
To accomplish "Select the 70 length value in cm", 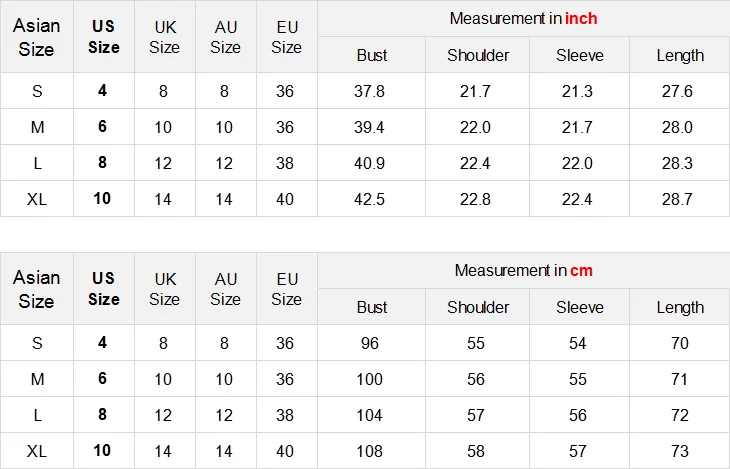I will pos(679,343).
